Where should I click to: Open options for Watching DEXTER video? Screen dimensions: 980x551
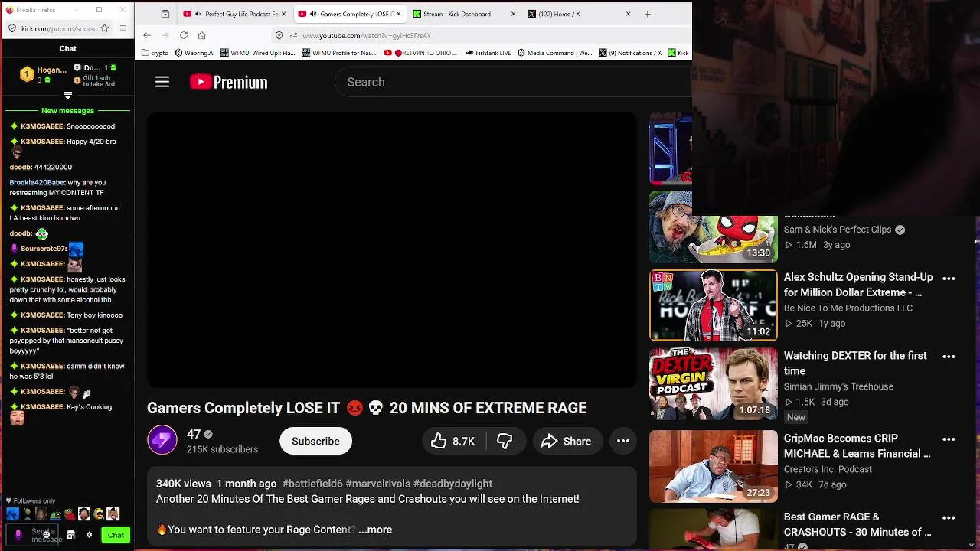[949, 357]
